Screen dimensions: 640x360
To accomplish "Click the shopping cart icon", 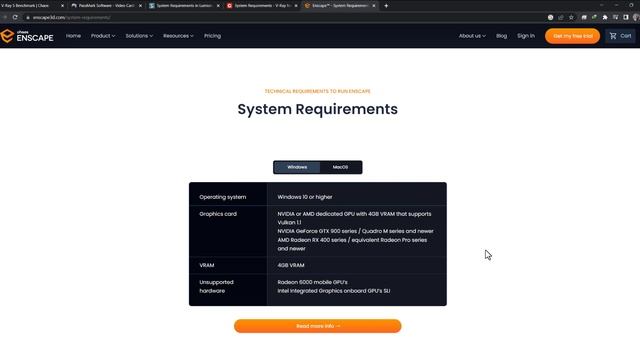I will click(613, 36).
